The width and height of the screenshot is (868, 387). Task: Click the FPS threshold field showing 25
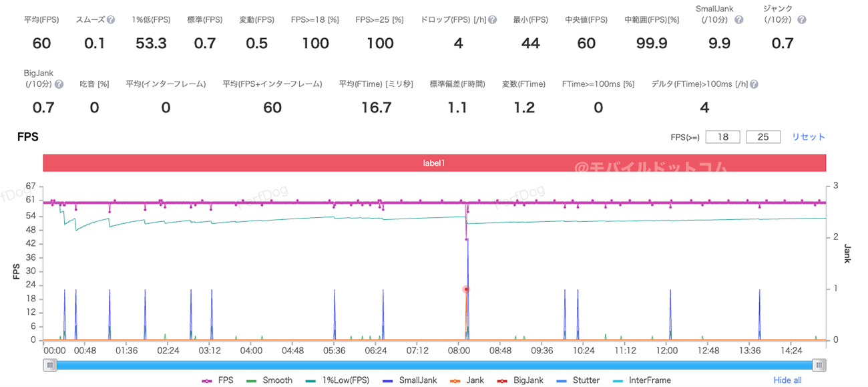pyautogui.click(x=763, y=137)
